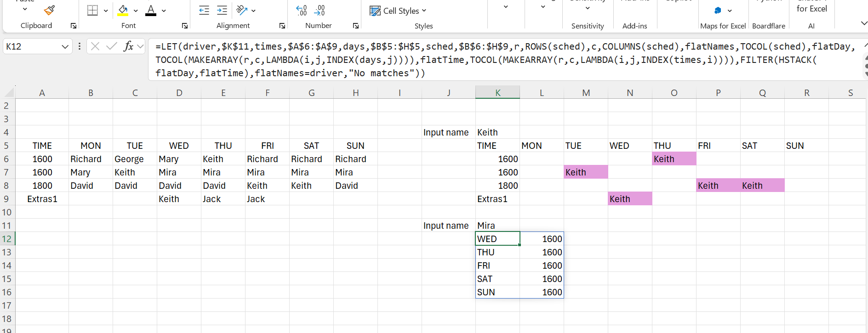Expand the Name Box dropdown
This screenshot has width=868, height=333.
point(65,46)
